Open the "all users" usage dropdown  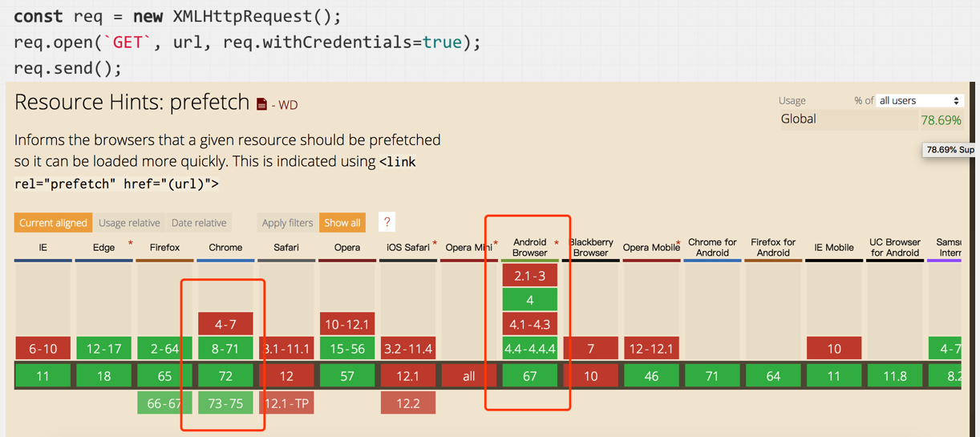[919, 100]
